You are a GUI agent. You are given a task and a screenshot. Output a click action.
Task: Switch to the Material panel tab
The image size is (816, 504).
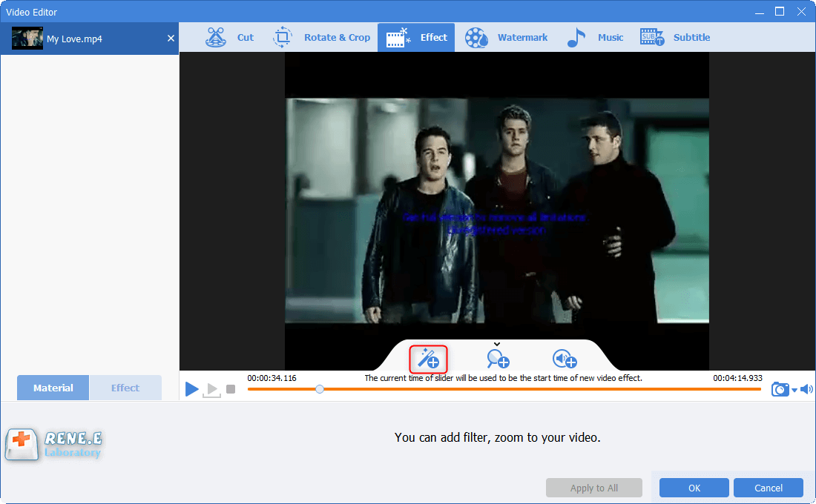53,388
